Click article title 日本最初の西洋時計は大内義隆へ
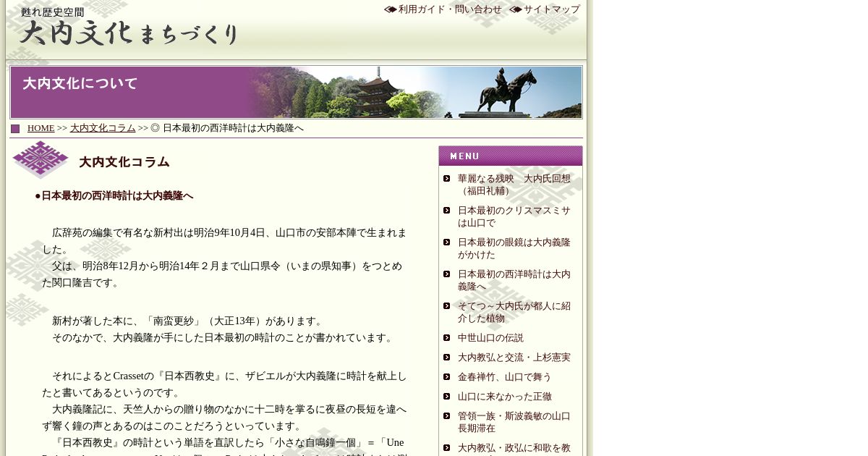This screenshot has width=868, height=456. pos(117,195)
